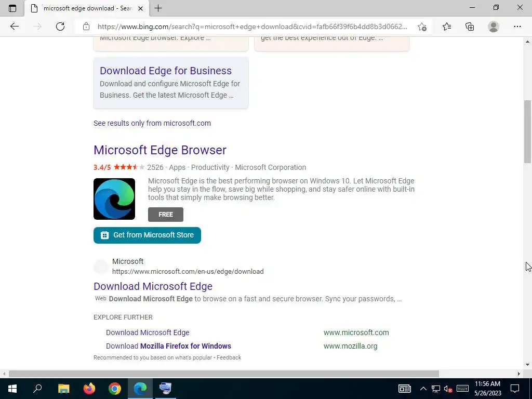This screenshot has width=532, height=399.
Task: Open the taskbar clock and date
Action: tap(487, 389)
